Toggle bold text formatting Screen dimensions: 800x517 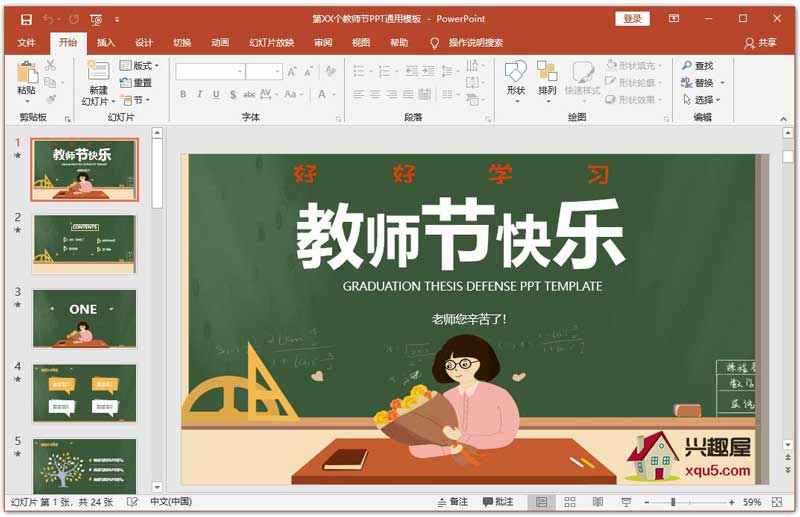(x=184, y=94)
